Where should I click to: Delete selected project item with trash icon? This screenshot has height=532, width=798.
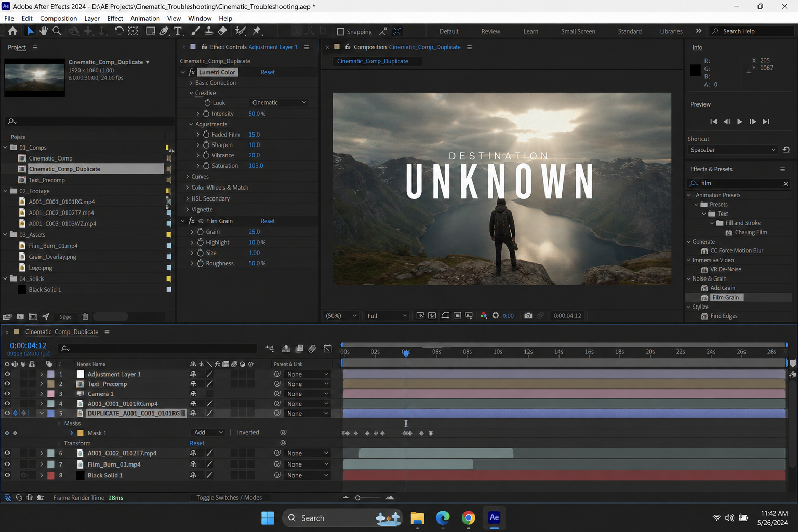coord(85,316)
